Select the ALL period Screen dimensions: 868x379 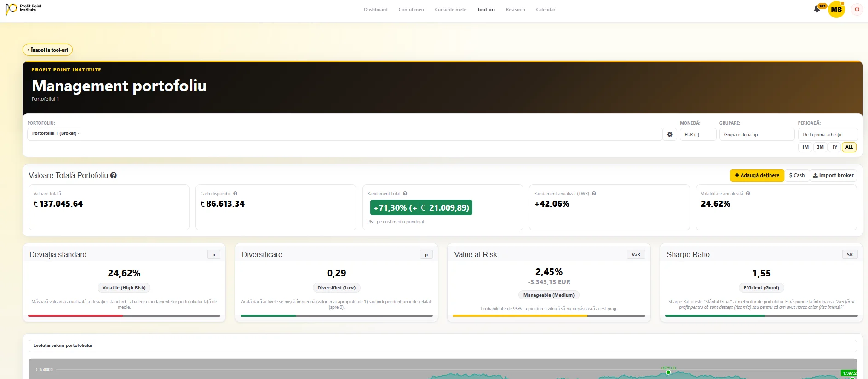pos(849,147)
